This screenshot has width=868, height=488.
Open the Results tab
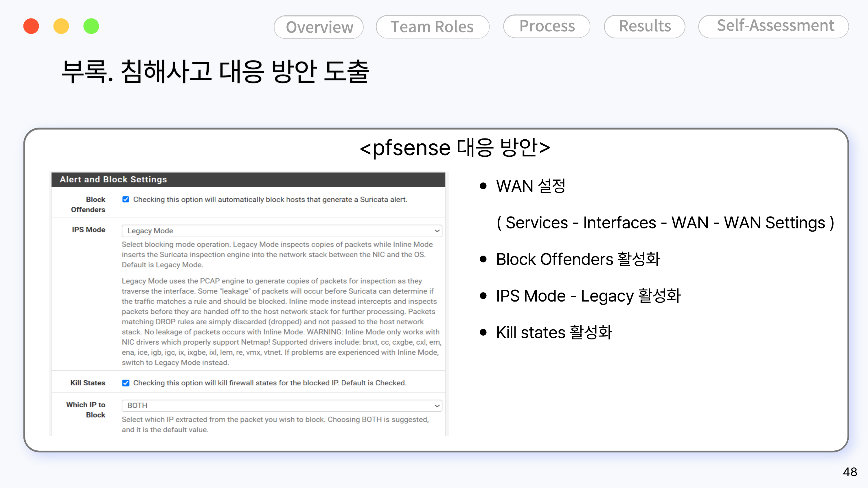coord(644,26)
